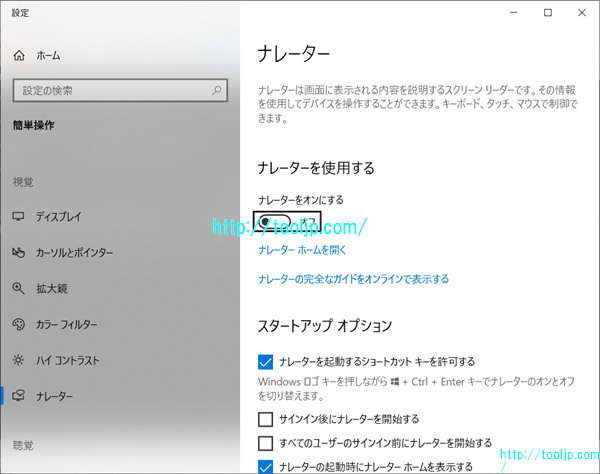
Task: Click the スタートアップ オプション heading
Action: click(x=325, y=326)
